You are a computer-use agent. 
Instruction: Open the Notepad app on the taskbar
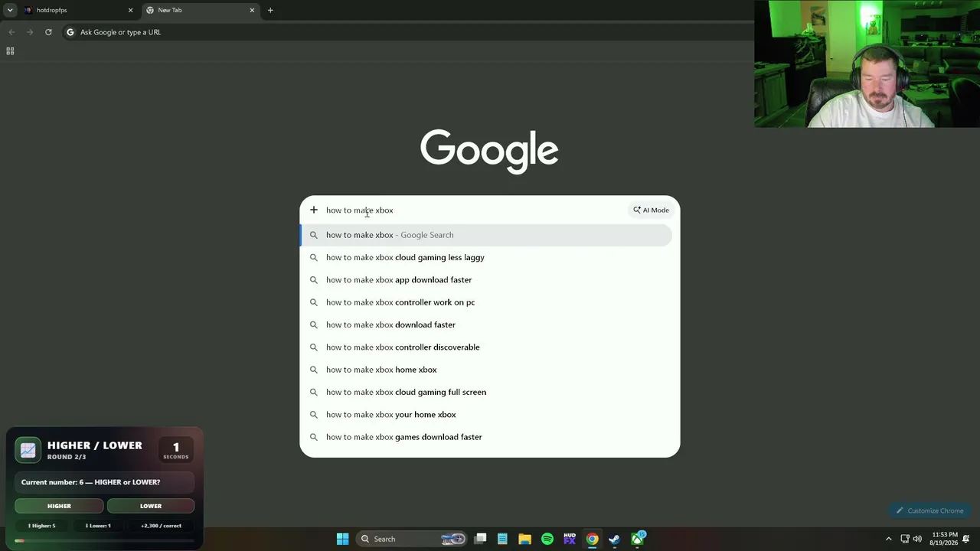coord(502,539)
